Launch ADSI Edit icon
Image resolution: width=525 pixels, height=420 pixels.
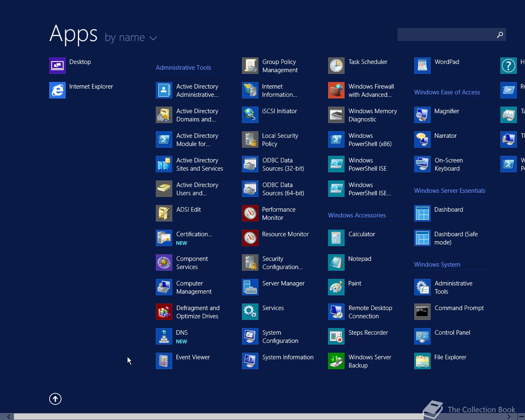(164, 213)
